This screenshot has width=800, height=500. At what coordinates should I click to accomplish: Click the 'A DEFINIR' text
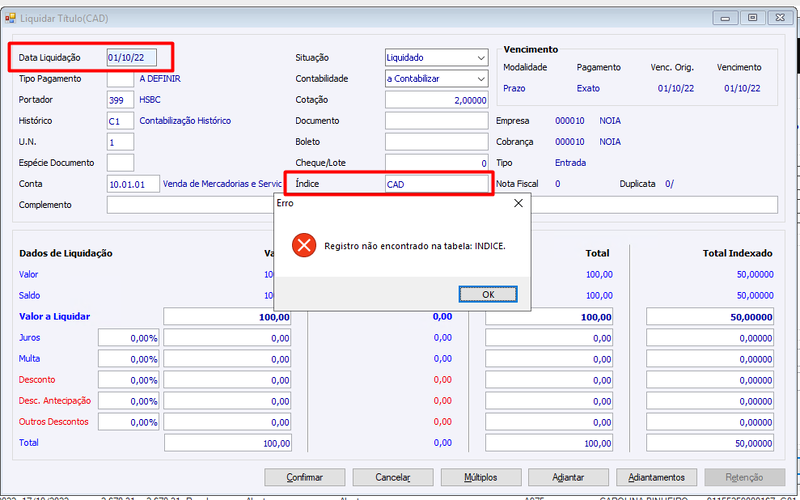(x=160, y=79)
